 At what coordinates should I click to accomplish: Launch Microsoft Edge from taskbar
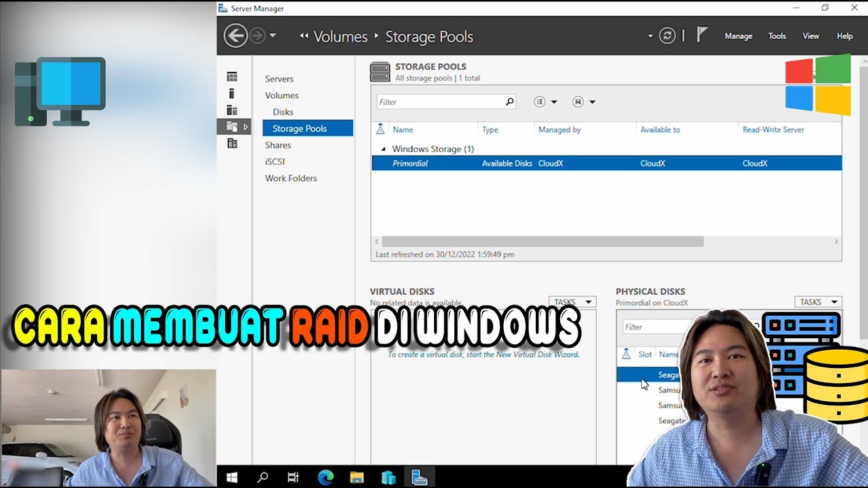[325, 477]
